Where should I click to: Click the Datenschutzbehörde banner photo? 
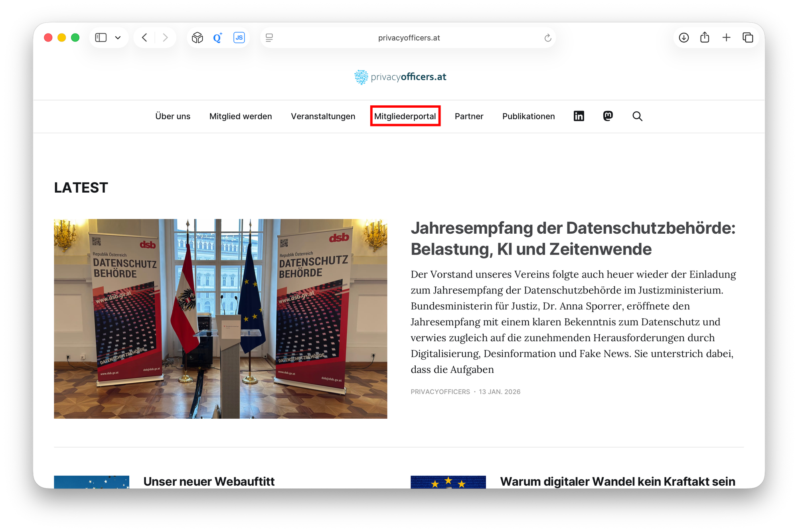pos(221,318)
